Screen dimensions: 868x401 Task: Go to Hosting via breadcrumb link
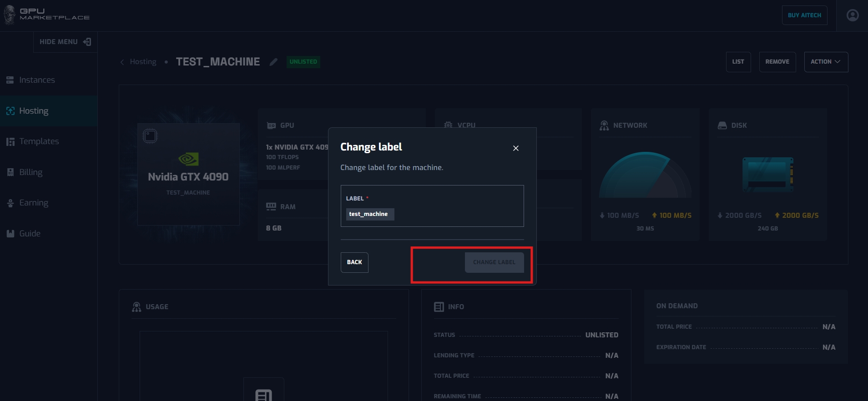[x=143, y=62]
